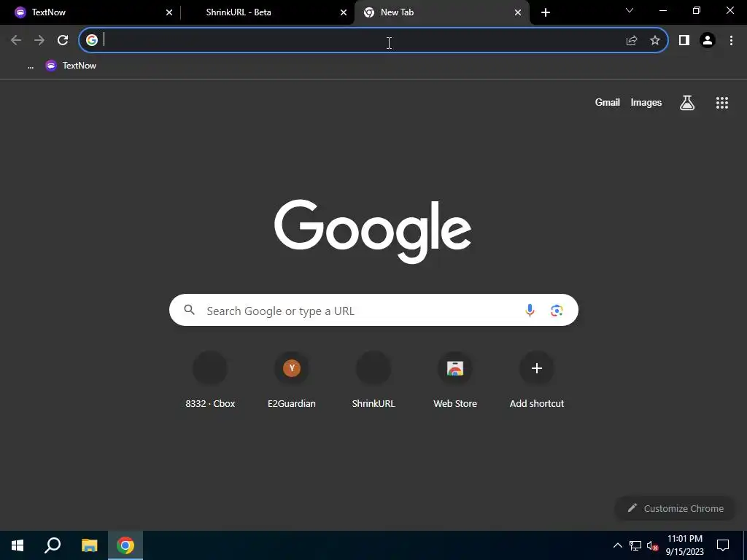Show hidden system tray icons

617,545
